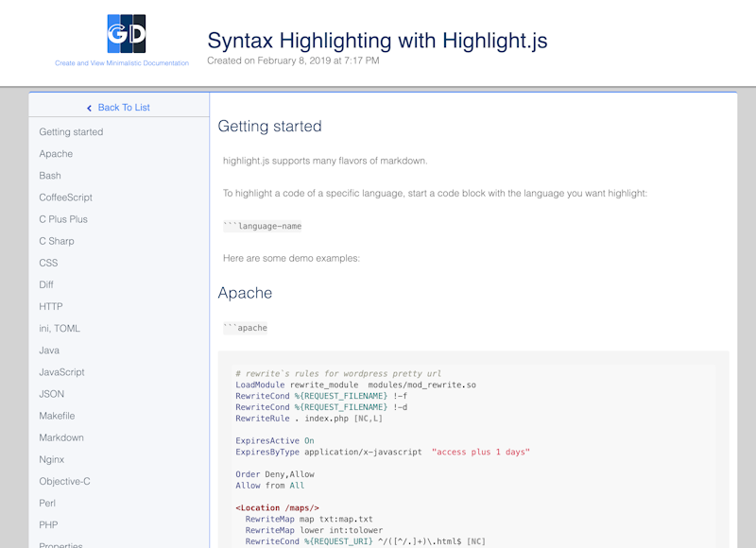Go to Markdown sidebar entry
756x548 pixels.
tap(61, 437)
